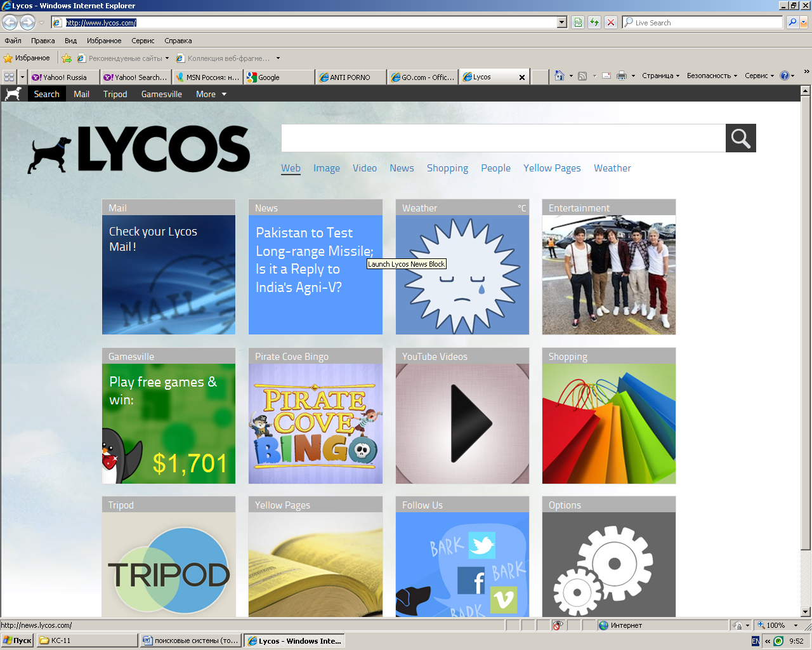Click the Lycos search magnifier button
Screen dimensions: 812x650
(741, 138)
